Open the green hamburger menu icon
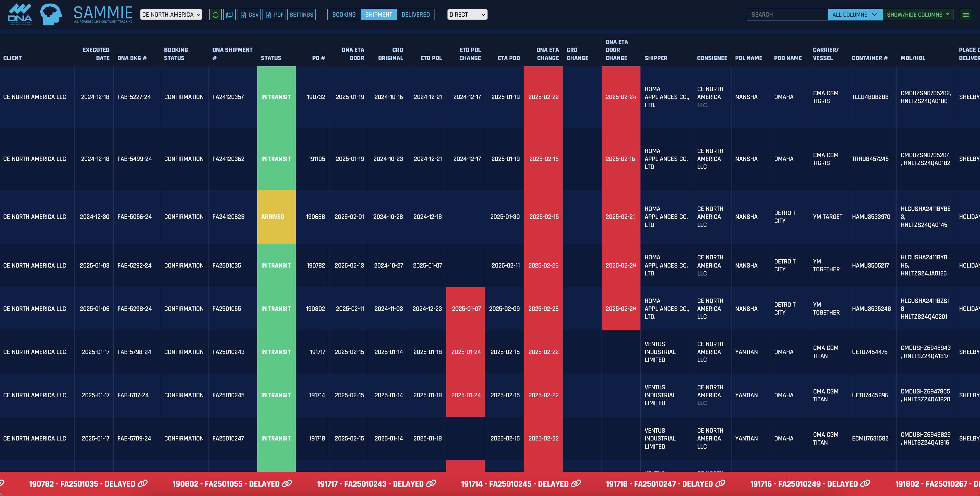980x496 pixels. click(x=965, y=15)
